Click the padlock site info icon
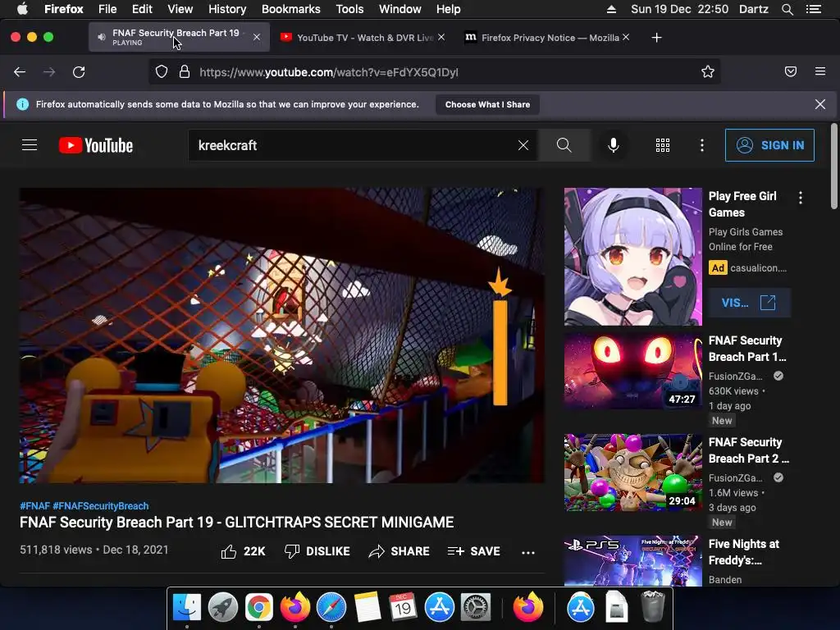 185,72
